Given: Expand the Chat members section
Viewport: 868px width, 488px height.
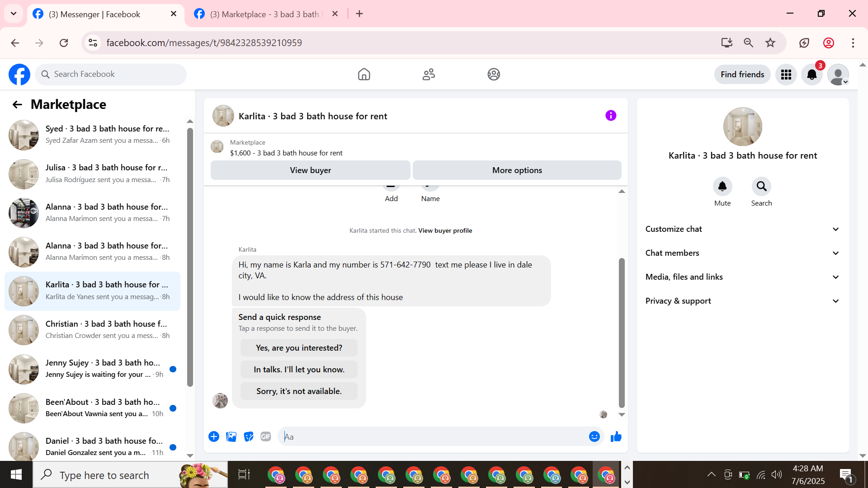Looking at the screenshot, I should click(742, 253).
